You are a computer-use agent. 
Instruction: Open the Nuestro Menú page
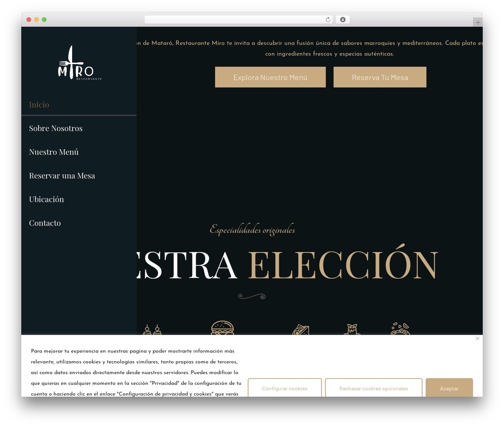[54, 152]
